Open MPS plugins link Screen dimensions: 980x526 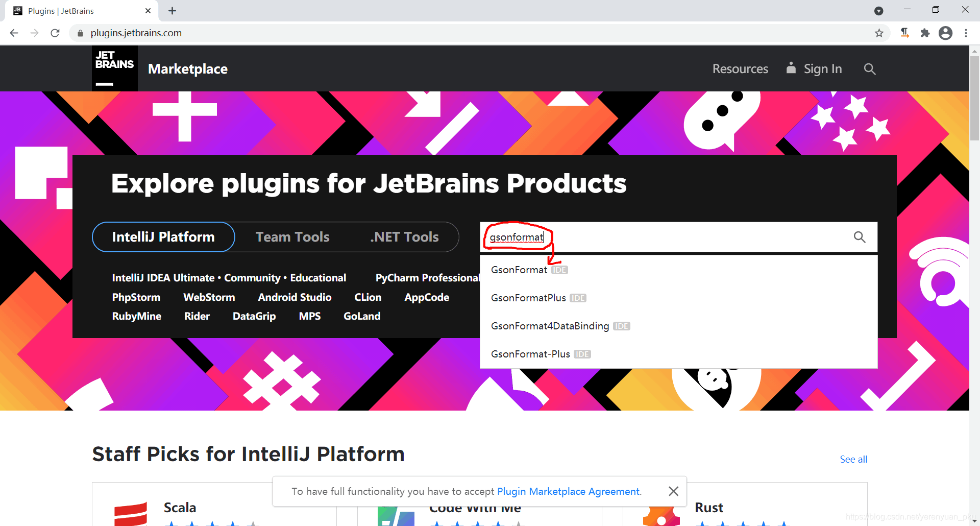(x=310, y=316)
